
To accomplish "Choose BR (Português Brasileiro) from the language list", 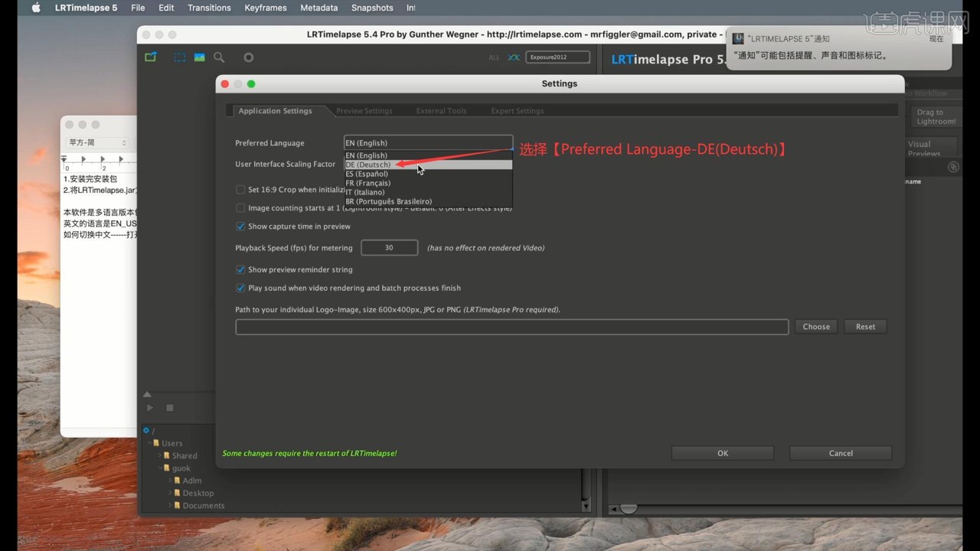I will [x=428, y=201].
